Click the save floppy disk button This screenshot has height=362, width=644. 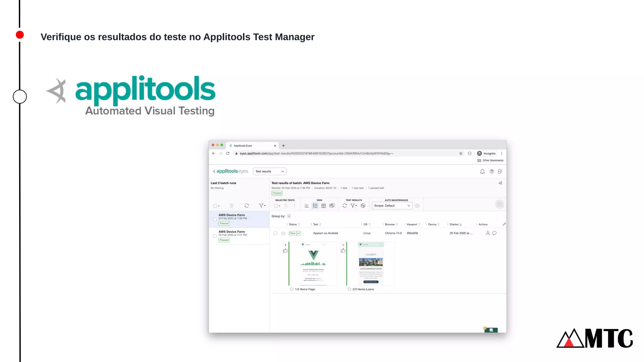(500, 205)
